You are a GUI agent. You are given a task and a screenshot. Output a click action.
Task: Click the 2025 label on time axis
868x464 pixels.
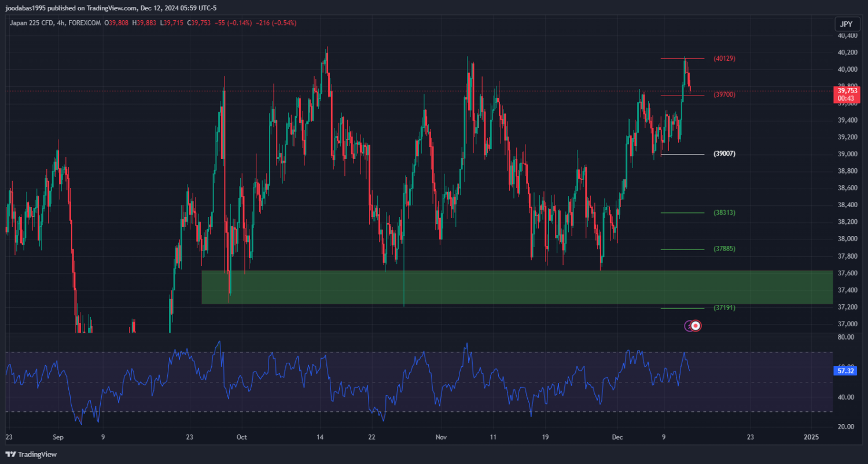point(811,437)
